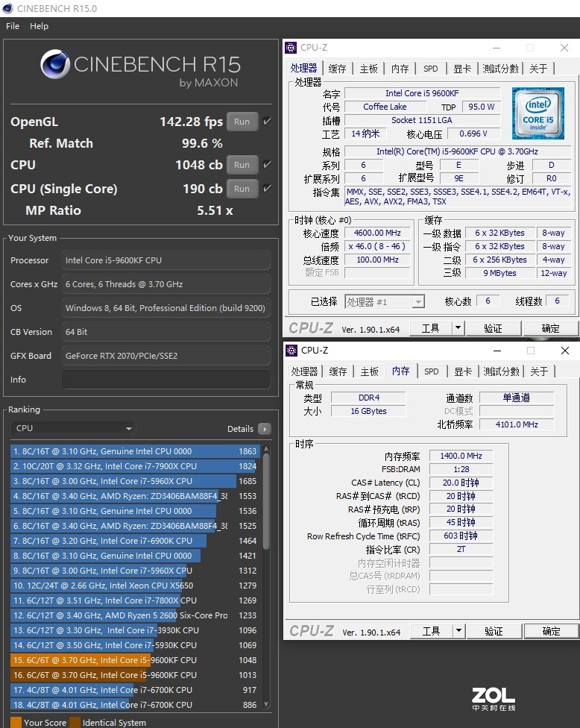Screen dimensions: 580x728
Task: Expand 工具 dropdown arrow in top CPU-Z
Action: click(x=458, y=327)
